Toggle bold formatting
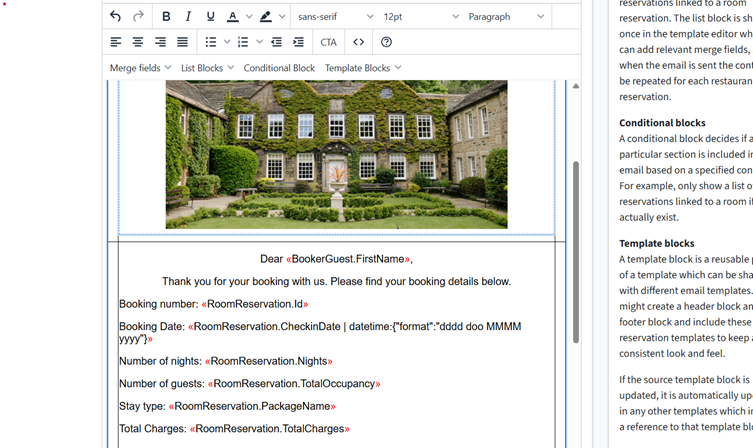This screenshot has height=448, width=753. 166,16
